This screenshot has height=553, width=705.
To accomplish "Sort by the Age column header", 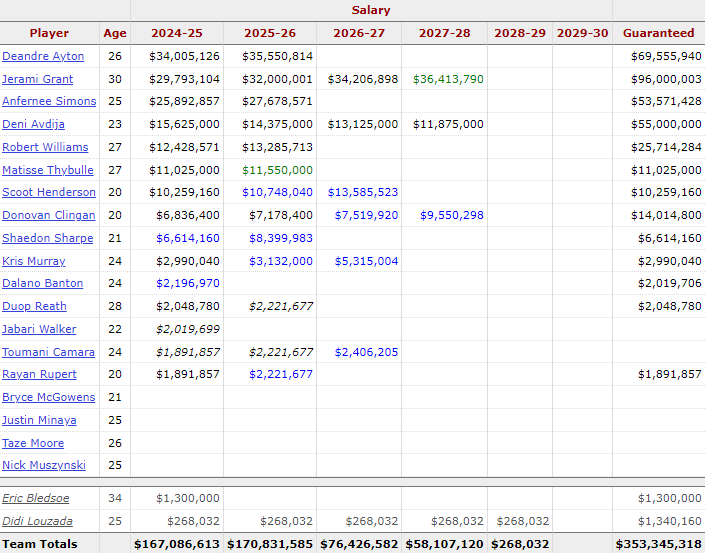I will tap(115, 33).
